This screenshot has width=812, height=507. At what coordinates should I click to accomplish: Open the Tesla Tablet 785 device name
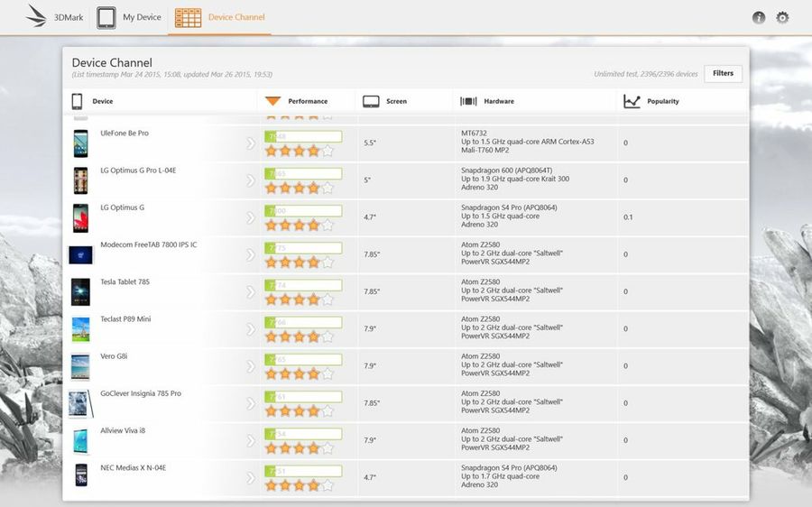[x=125, y=282]
